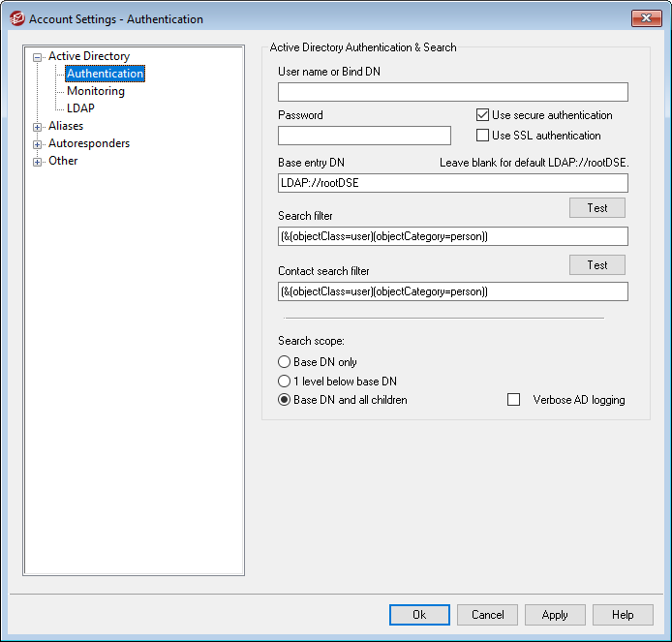This screenshot has width=672, height=642.
Task: Click into the Password field
Action: [364, 136]
